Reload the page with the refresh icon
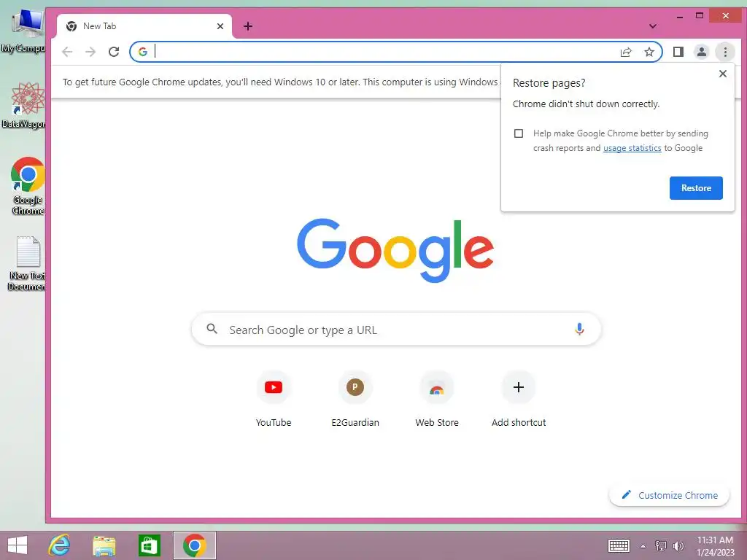 point(113,52)
